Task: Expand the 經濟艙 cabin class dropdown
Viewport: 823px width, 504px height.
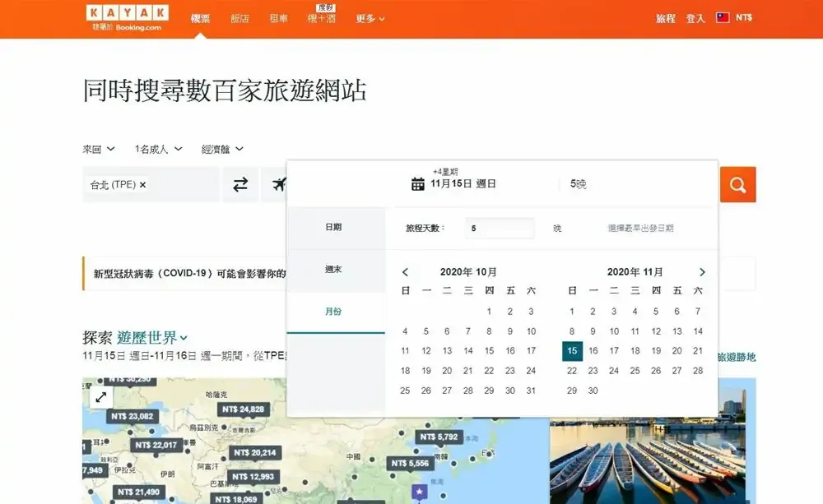Action: click(223, 149)
